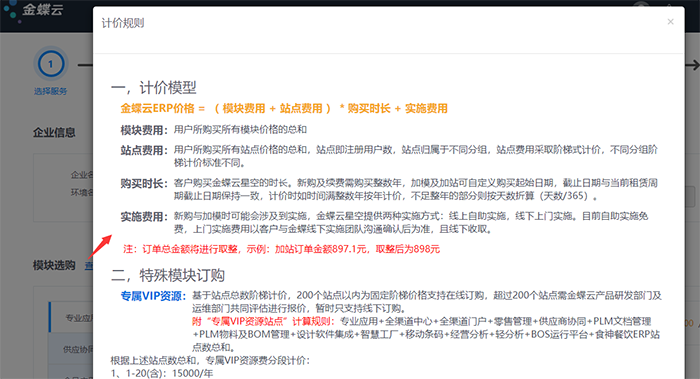The height and width of the screenshot is (379, 700).
Task: Select the 供应协同 tab in background page
Action: (x=71, y=349)
